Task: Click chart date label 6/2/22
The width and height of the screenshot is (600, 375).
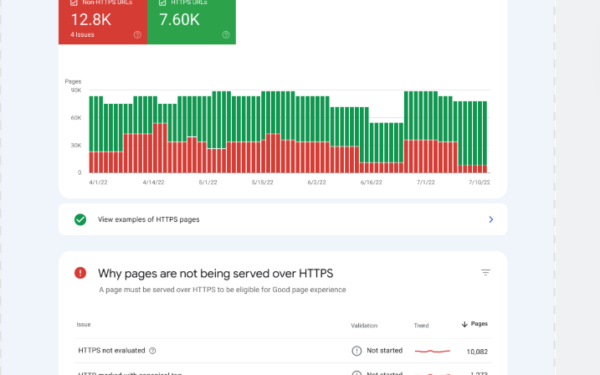Action: pyautogui.click(x=317, y=183)
